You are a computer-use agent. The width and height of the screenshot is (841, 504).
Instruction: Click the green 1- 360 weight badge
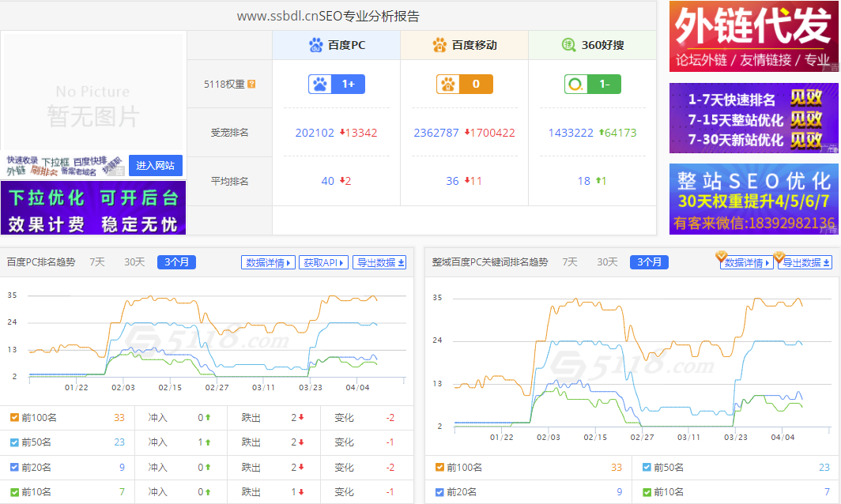pyautogui.click(x=592, y=84)
